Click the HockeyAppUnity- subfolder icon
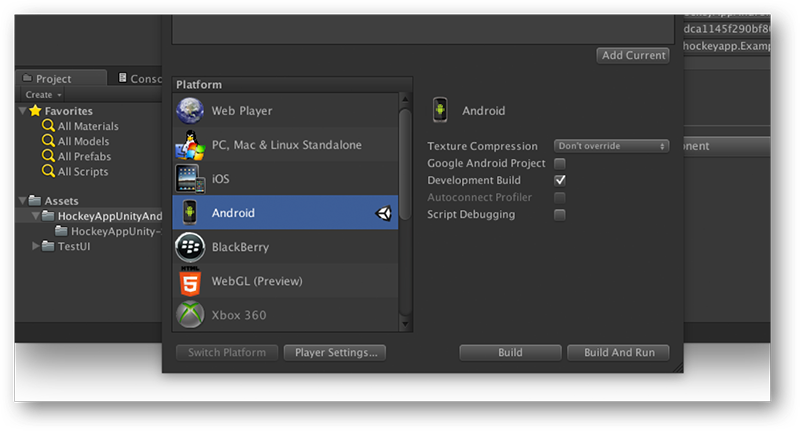Viewport: 800px width, 431px height. [61, 231]
